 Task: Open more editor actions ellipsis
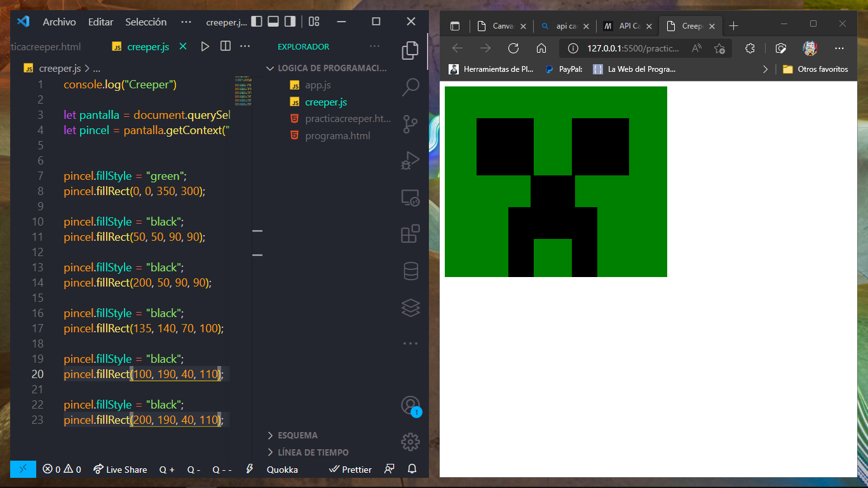pyautogui.click(x=245, y=46)
